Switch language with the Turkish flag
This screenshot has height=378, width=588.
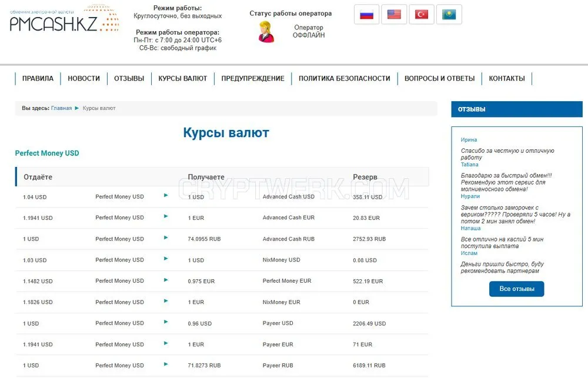point(422,15)
